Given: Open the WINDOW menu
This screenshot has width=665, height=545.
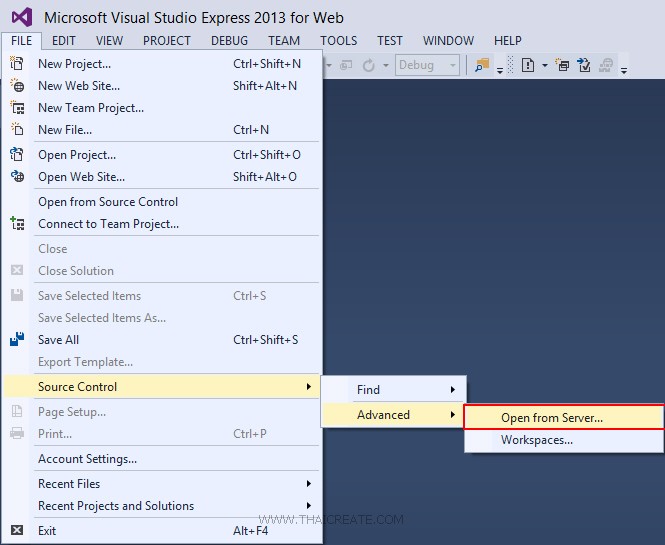Looking at the screenshot, I should [x=448, y=41].
